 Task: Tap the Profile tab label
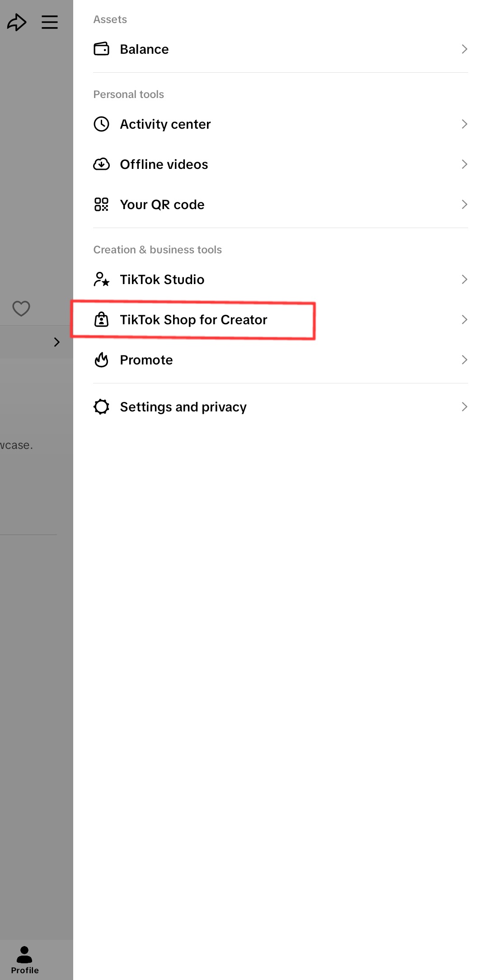tap(25, 970)
